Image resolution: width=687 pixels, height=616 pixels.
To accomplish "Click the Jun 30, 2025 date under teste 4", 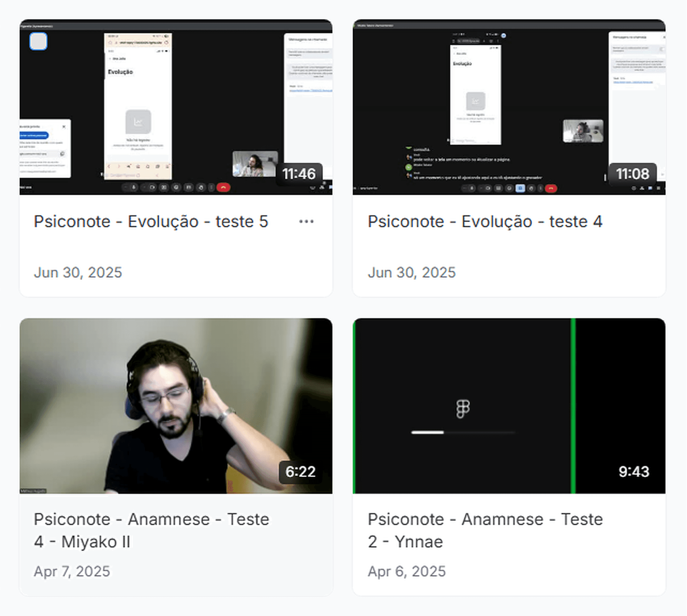I will point(412,272).
